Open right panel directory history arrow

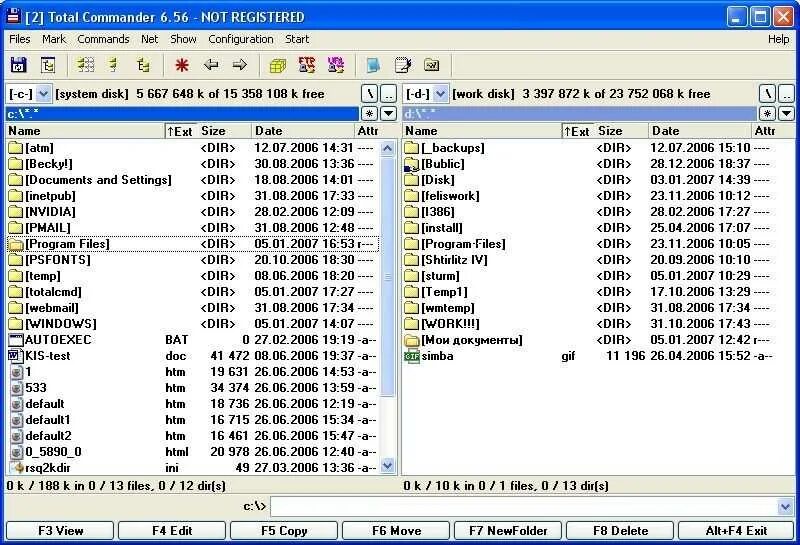pos(786,113)
